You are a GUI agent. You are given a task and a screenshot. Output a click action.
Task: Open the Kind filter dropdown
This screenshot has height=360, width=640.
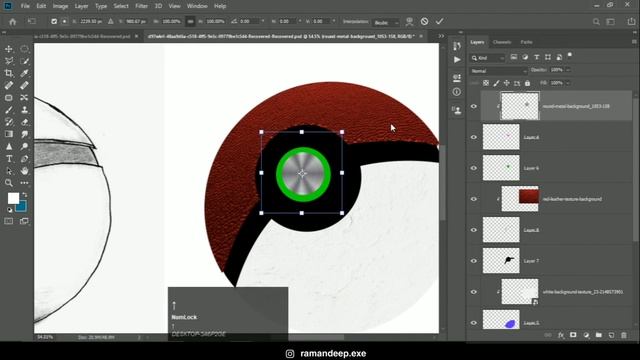(488, 58)
